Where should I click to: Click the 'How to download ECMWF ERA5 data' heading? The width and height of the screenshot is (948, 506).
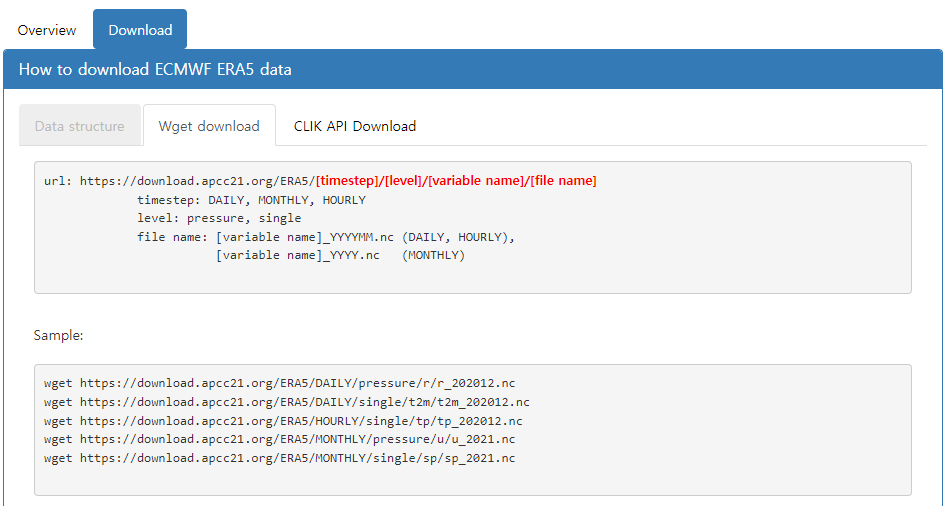pos(155,69)
